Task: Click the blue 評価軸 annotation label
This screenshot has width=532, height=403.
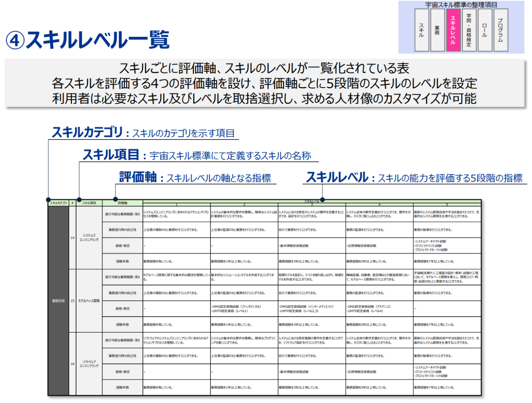Action: pos(138,177)
